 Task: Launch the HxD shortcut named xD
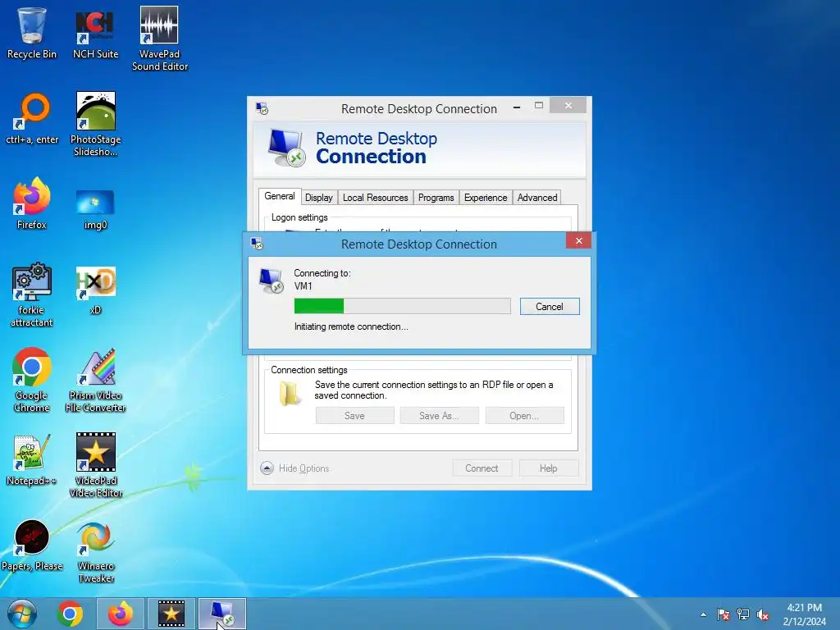pos(95,290)
